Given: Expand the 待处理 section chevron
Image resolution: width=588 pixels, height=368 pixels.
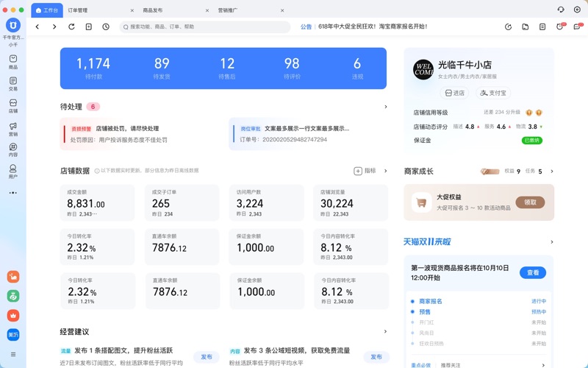Looking at the screenshot, I should pos(386,107).
